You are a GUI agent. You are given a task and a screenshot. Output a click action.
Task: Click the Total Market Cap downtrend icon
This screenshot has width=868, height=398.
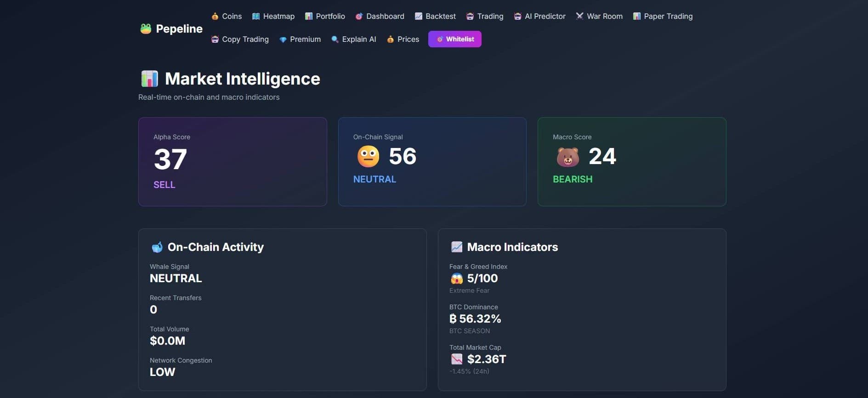pos(457,359)
